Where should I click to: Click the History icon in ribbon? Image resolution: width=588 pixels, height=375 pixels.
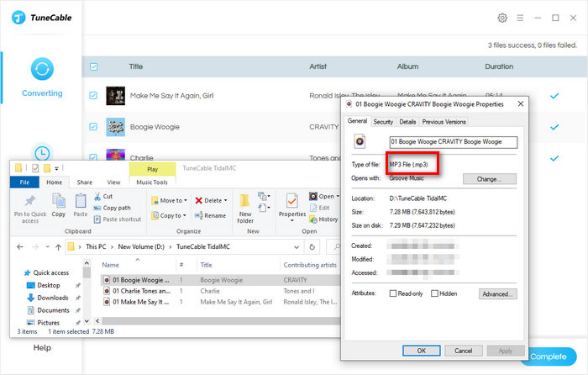click(x=313, y=219)
